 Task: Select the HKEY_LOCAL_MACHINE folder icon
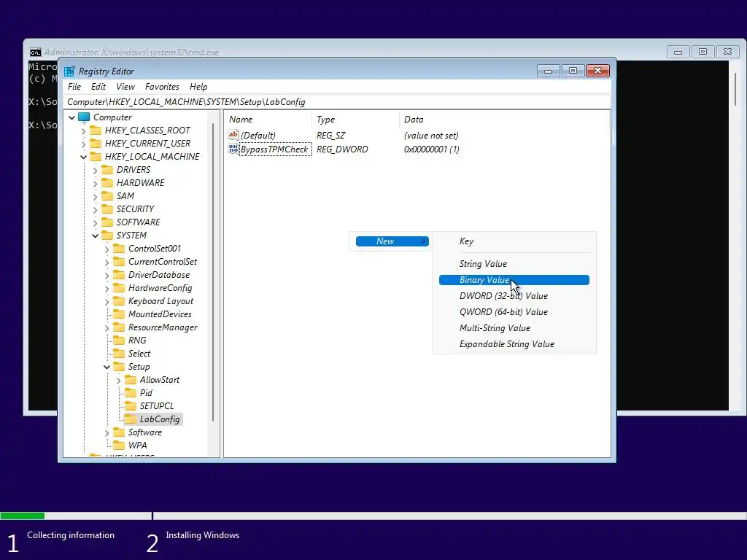pyautogui.click(x=96, y=157)
